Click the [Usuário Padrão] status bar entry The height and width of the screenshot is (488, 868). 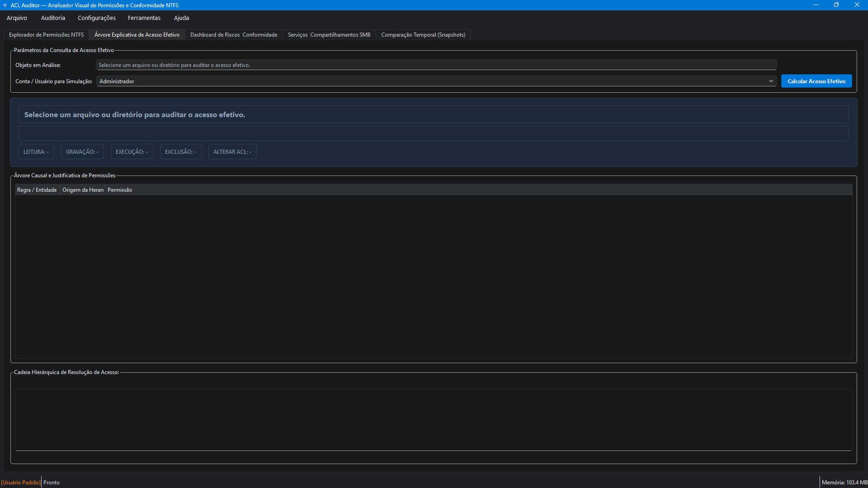point(20,483)
